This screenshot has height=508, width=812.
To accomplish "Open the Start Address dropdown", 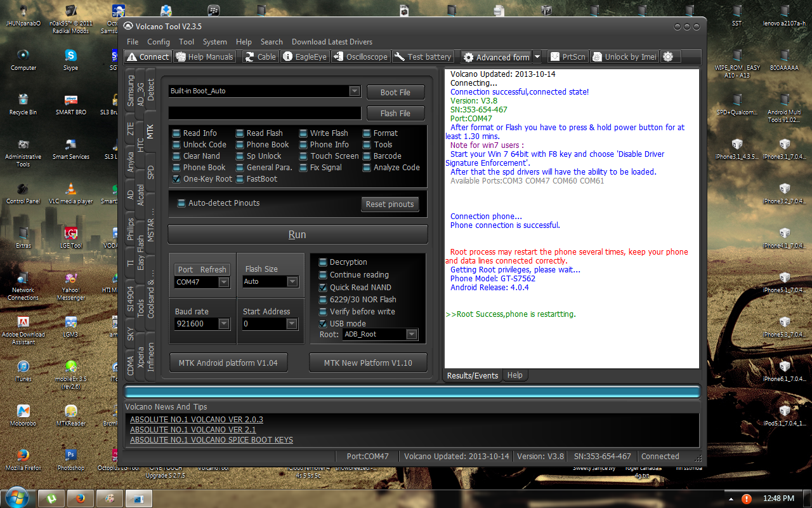I will pyautogui.click(x=292, y=324).
